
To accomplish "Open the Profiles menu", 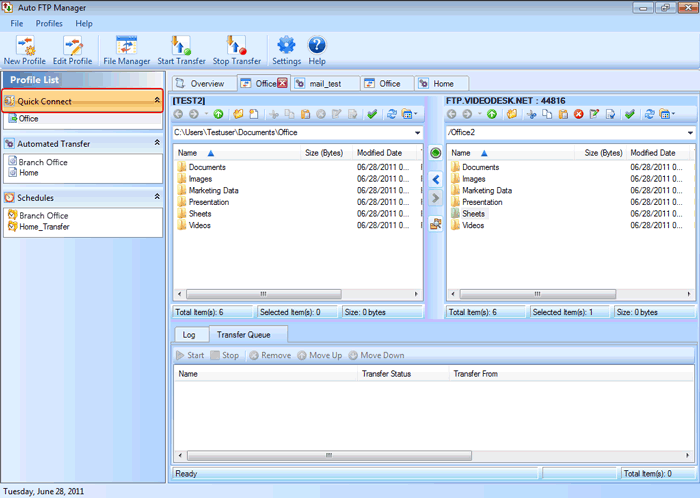I will (48, 23).
